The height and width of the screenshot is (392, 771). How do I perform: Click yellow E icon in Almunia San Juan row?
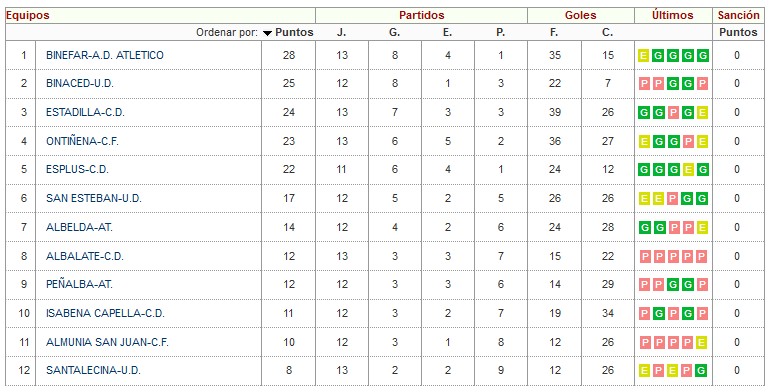703,342
